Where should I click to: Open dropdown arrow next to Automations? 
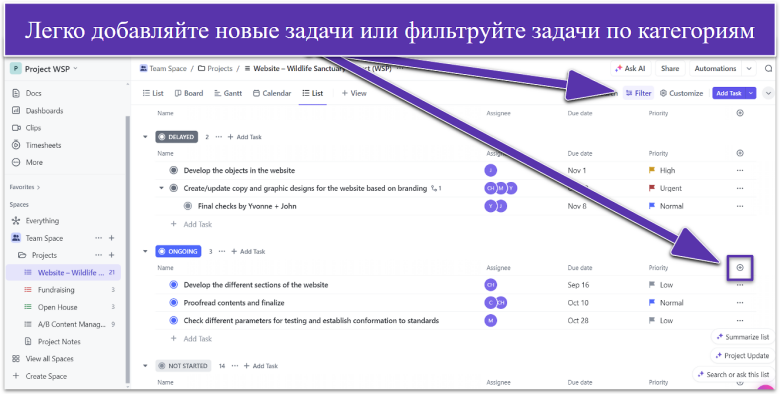pyautogui.click(x=749, y=69)
